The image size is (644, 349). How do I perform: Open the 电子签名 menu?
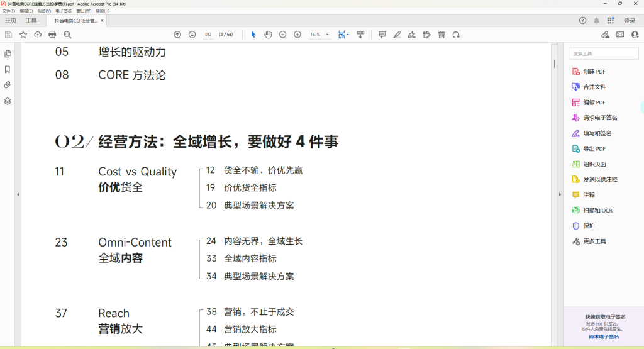(x=64, y=11)
